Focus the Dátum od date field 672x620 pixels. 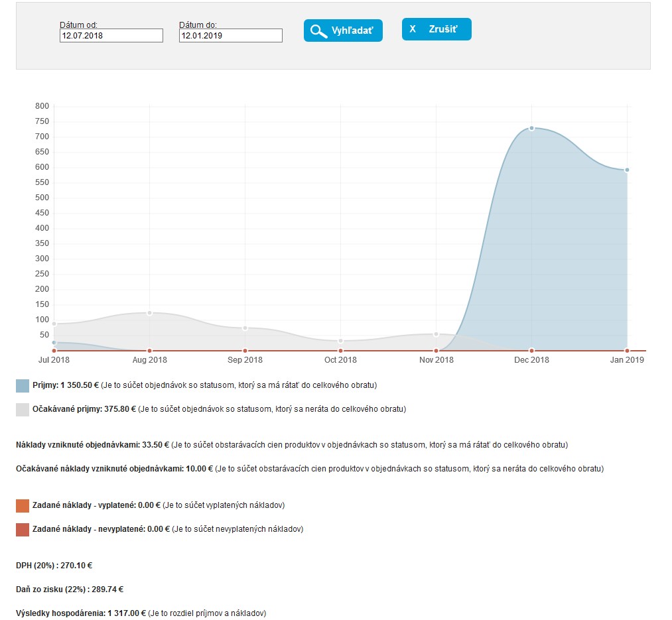click(111, 36)
